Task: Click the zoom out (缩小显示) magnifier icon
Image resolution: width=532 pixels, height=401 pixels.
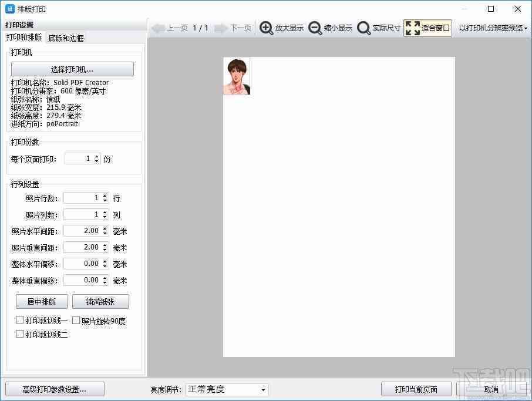Action: pyautogui.click(x=315, y=28)
